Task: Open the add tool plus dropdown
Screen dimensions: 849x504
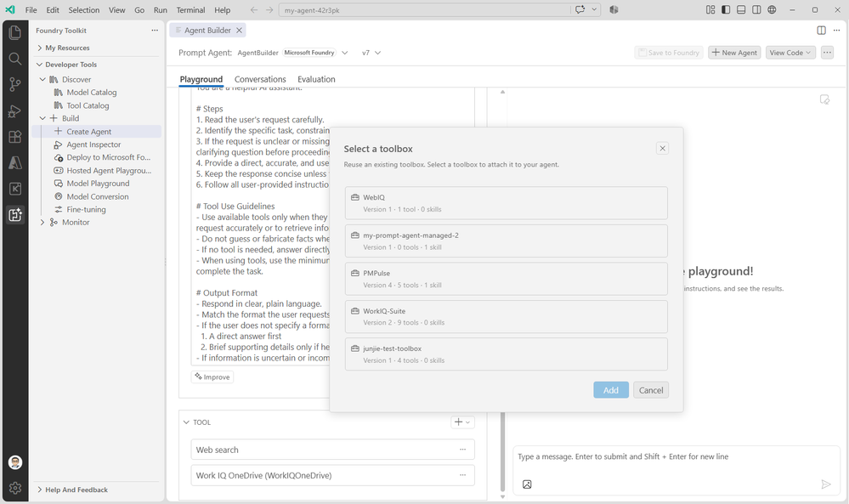Action: pos(463,422)
